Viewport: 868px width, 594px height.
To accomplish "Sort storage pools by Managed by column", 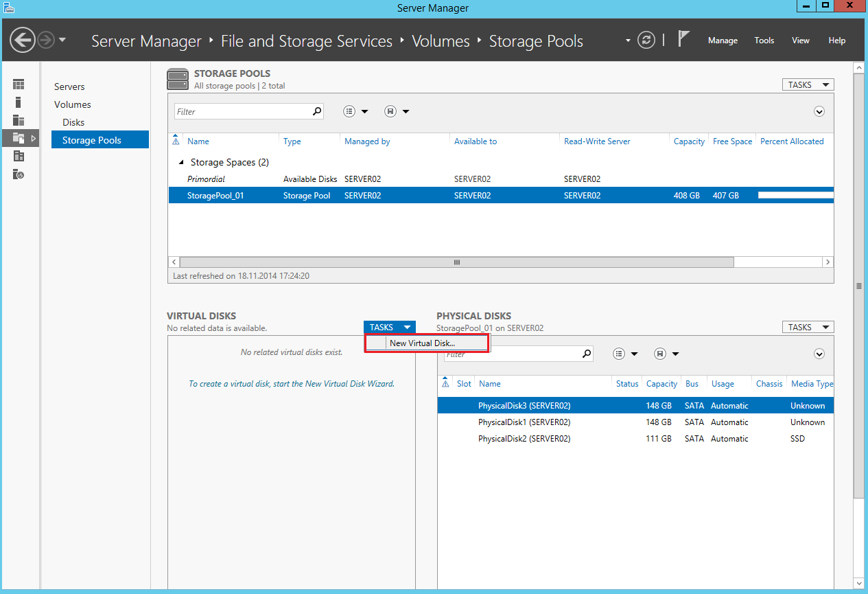I will tap(367, 141).
